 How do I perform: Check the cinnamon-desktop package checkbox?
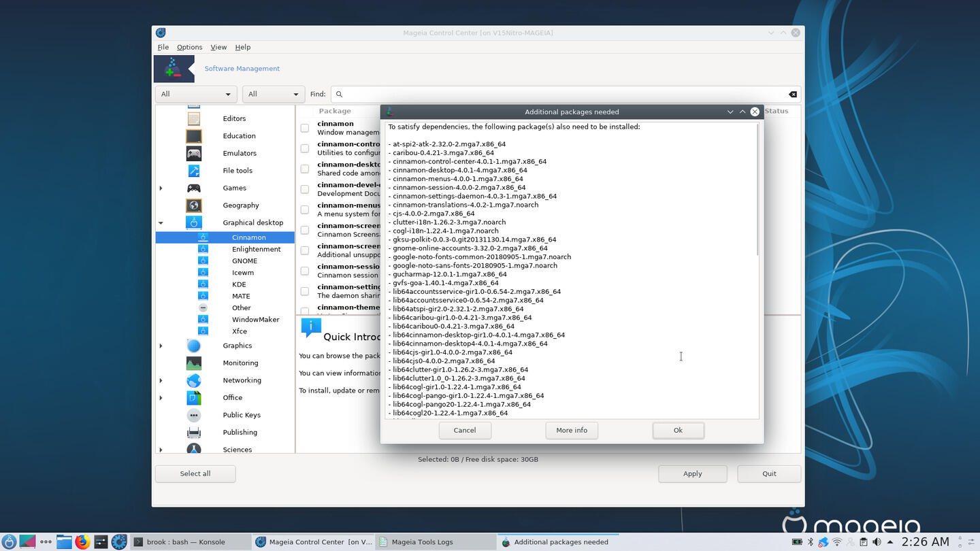click(305, 169)
